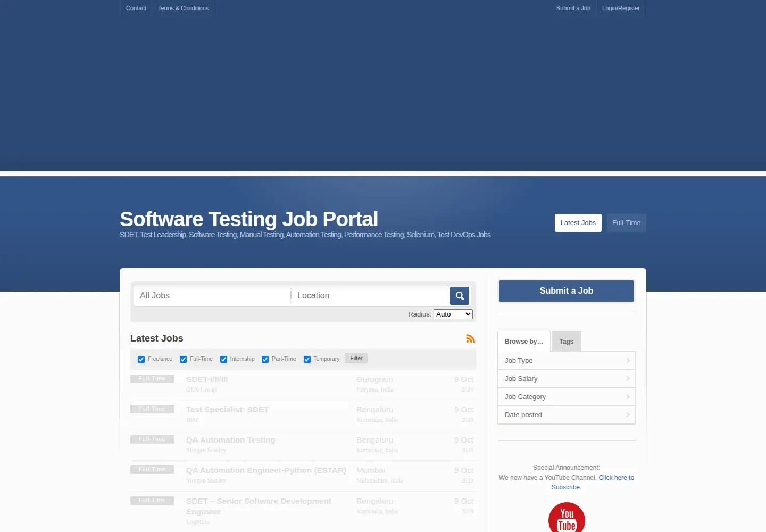The width and height of the screenshot is (766, 532).
Task: Open the Software Testing Job Portal title
Action: 249,219
